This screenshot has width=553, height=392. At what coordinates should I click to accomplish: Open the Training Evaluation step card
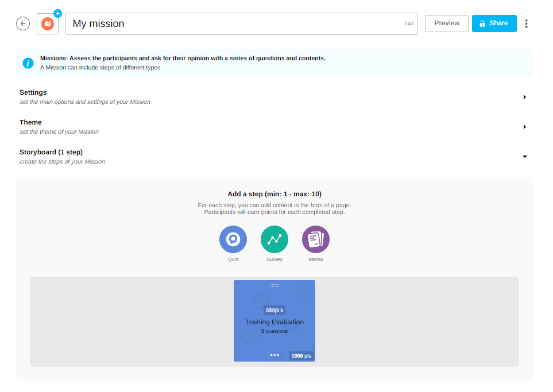(x=274, y=322)
